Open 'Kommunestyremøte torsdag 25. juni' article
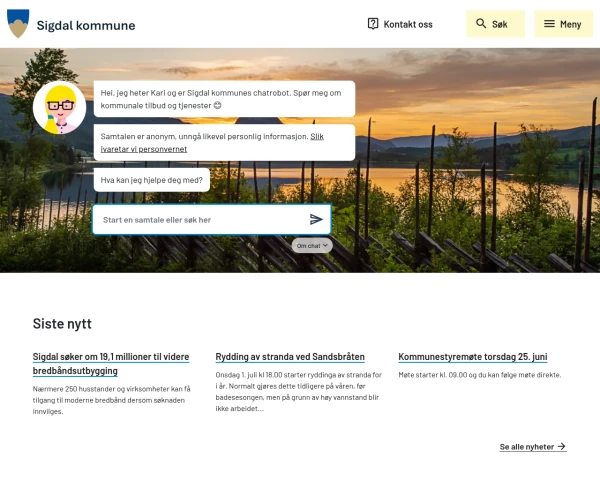The image size is (600, 480). (473, 357)
